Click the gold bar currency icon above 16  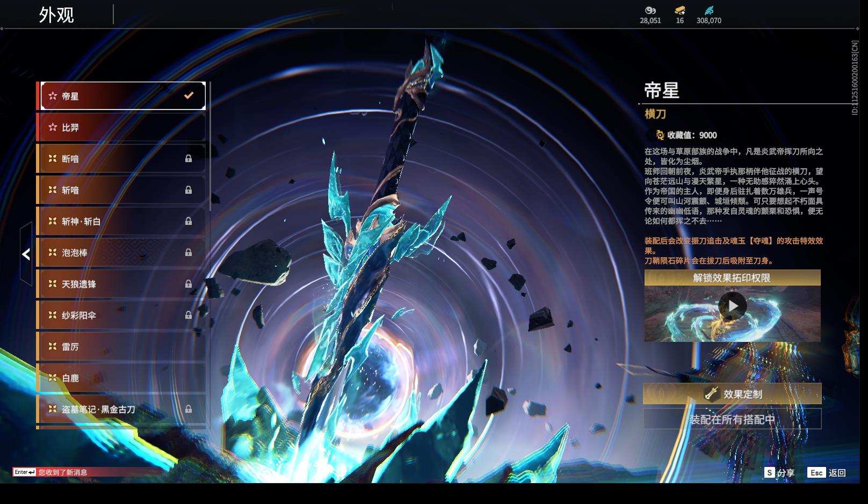pyautogui.click(x=680, y=10)
